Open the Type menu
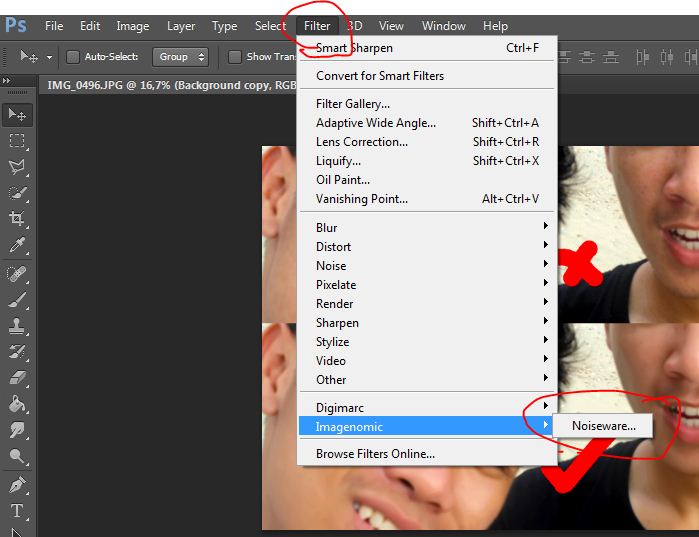This screenshot has width=699, height=537. pyautogui.click(x=224, y=26)
